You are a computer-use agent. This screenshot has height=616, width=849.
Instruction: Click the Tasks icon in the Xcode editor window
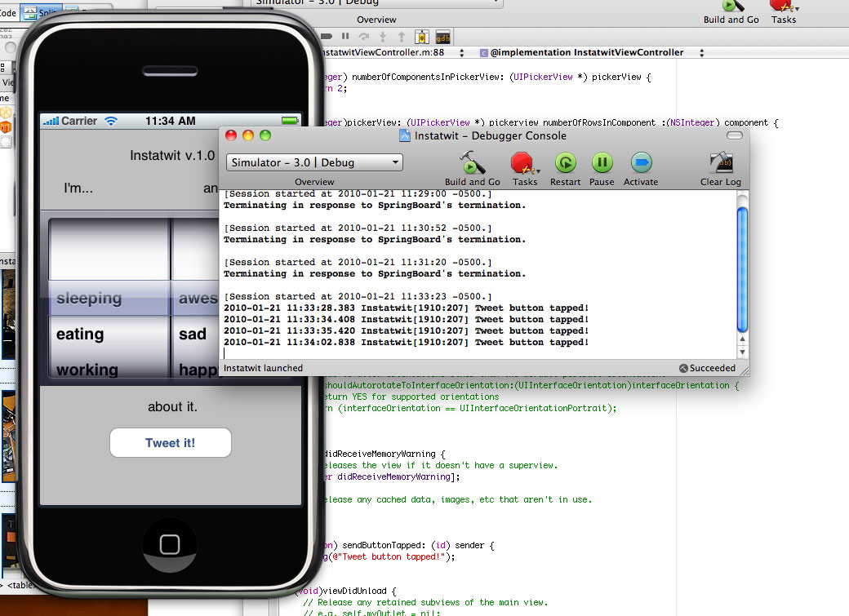click(x=783, y=7)
